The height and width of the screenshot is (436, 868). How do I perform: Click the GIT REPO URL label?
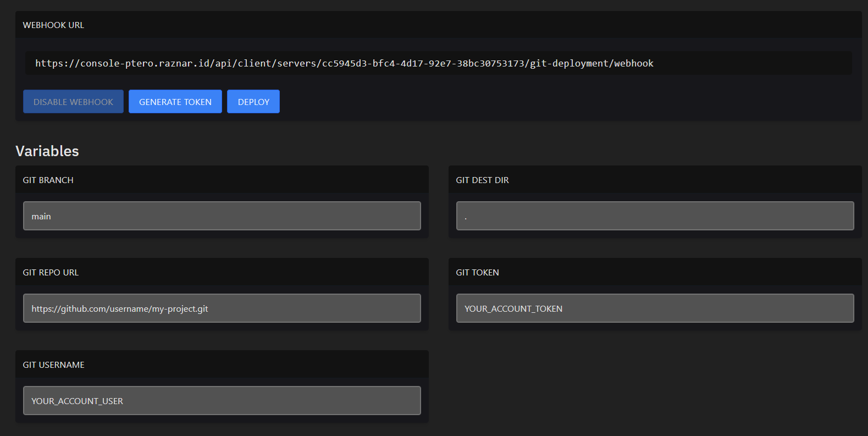(x=51, y=273)
